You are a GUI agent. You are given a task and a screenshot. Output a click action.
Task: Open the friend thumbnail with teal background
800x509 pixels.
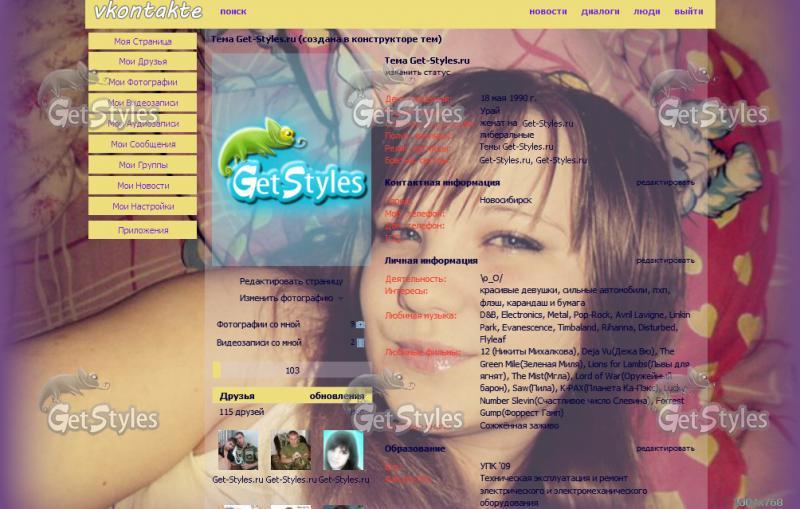tap(343, 450)
